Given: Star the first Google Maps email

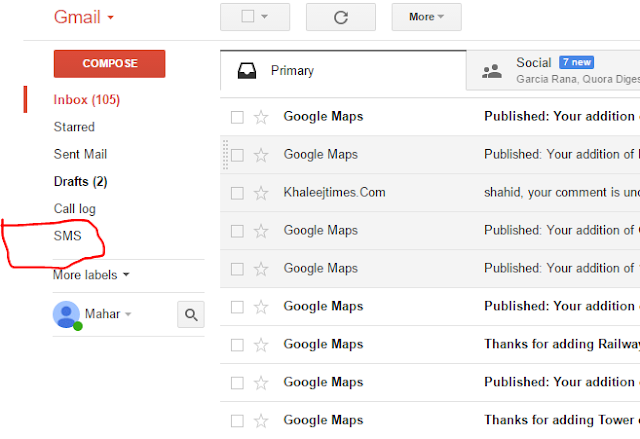Looking at the screenshot, I should 261,117.
